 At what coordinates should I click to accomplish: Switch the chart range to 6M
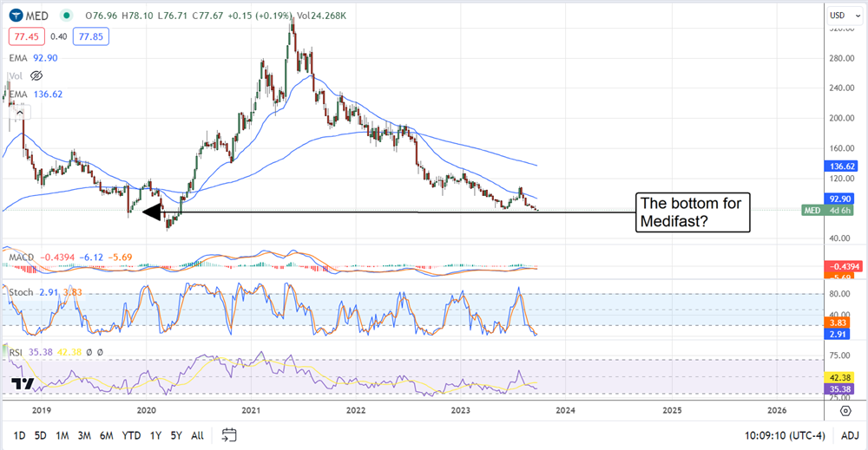pyautogui.click(x=106, y=435)
